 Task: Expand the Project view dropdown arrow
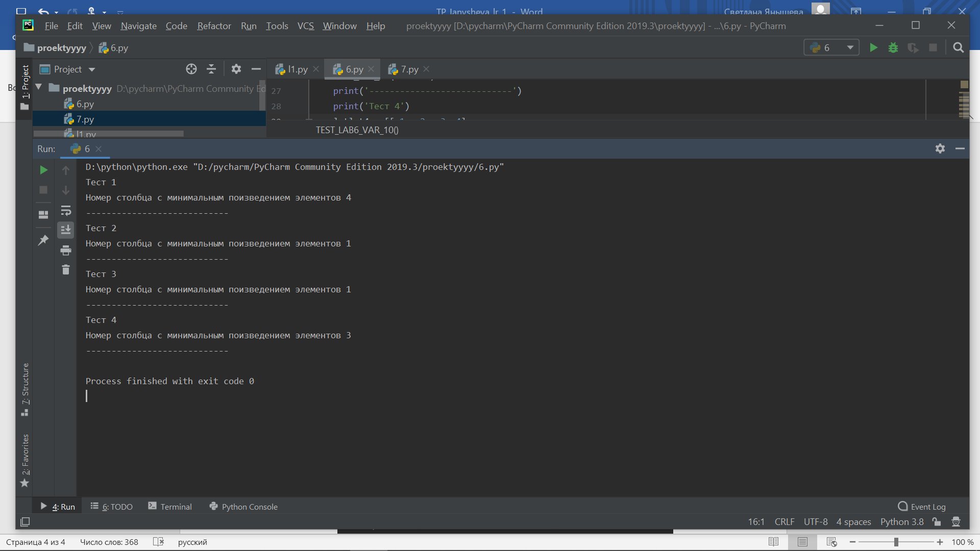coord(92,69)
